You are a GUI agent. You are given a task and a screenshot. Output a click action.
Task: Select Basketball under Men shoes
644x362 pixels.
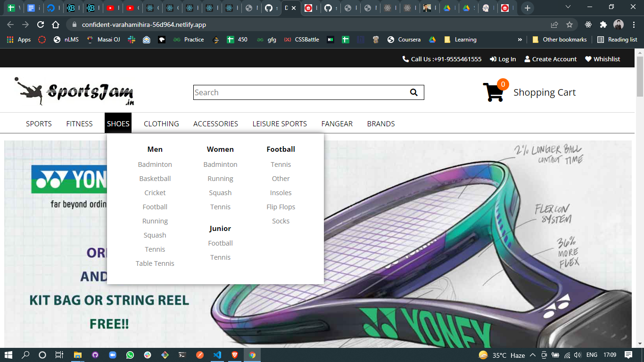[155, 179]
